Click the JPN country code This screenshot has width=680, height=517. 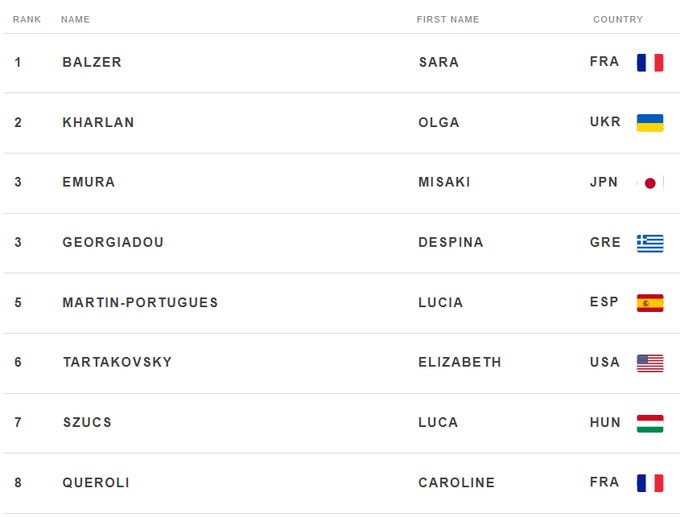pos(604,182)
